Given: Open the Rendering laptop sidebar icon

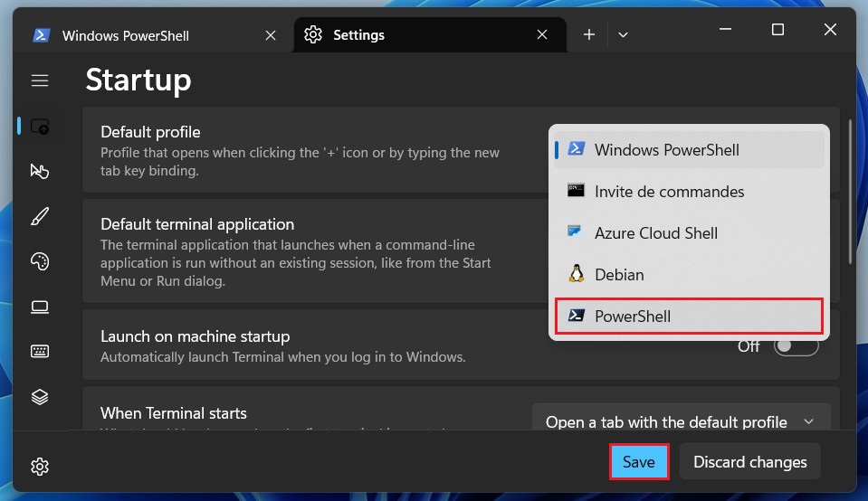Looking at the screenshot, I should point(39,307).
